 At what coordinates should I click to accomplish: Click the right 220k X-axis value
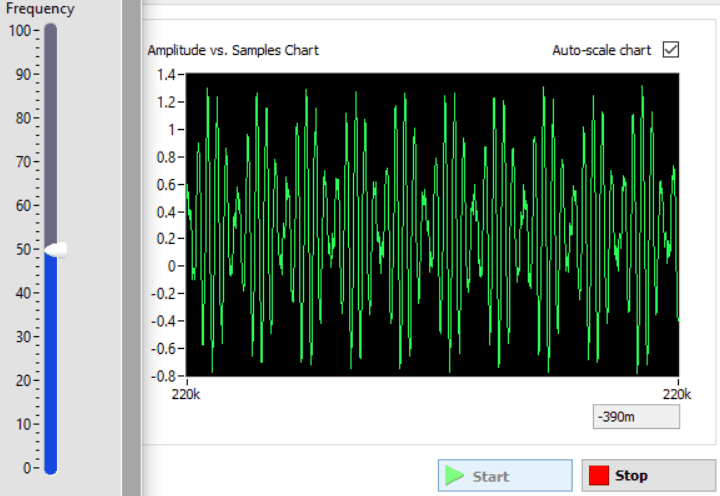[677, 394]
